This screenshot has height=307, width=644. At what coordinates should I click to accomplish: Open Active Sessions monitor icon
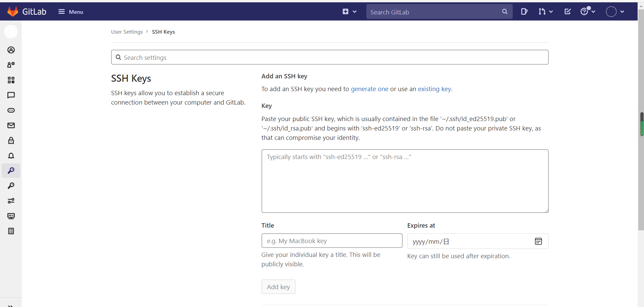point(11,216)
